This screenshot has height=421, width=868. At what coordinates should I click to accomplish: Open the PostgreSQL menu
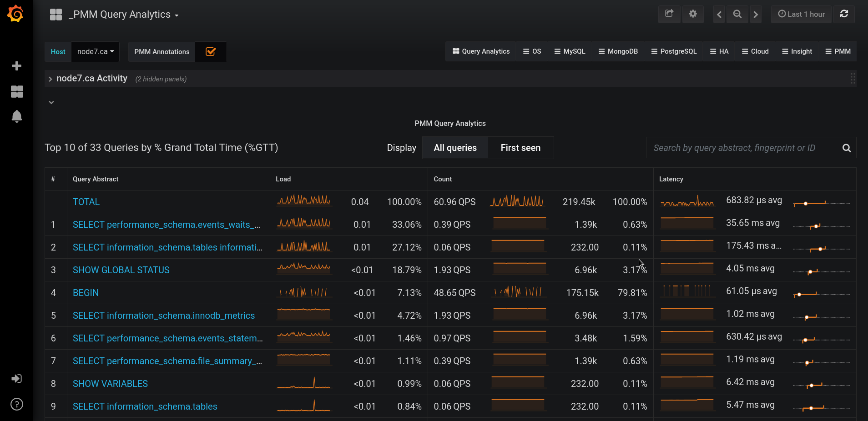click(x=674, y=51)
